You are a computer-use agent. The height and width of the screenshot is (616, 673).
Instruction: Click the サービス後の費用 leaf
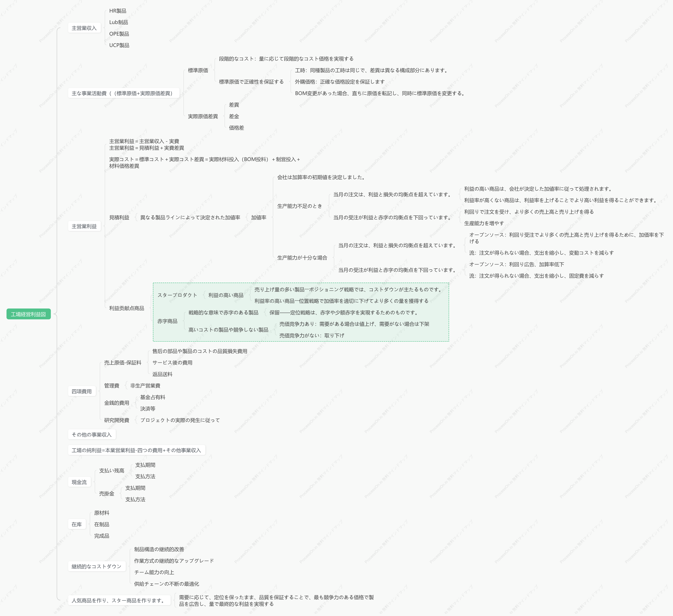(172, 362)
